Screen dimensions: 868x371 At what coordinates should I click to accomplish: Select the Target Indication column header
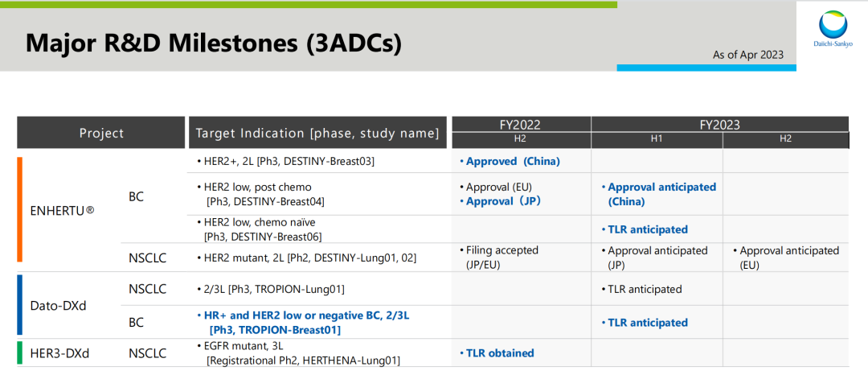click(317, 133)
